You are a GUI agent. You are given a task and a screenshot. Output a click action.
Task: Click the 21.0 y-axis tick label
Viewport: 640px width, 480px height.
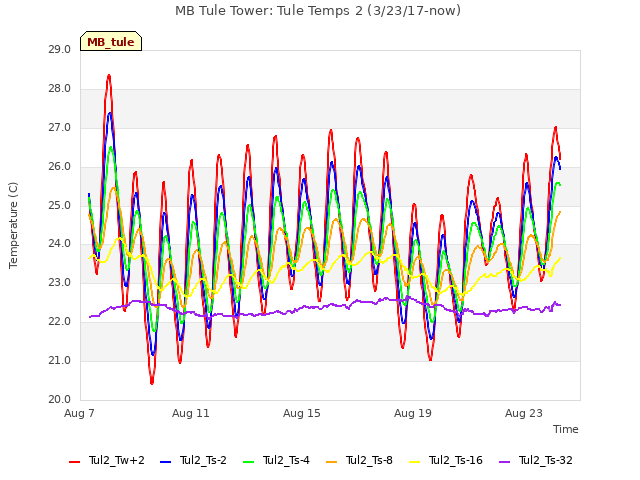[x=60, y=360]
